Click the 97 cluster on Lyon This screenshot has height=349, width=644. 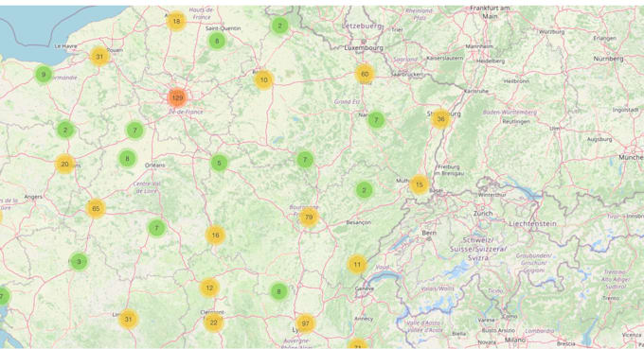point(305,323)
